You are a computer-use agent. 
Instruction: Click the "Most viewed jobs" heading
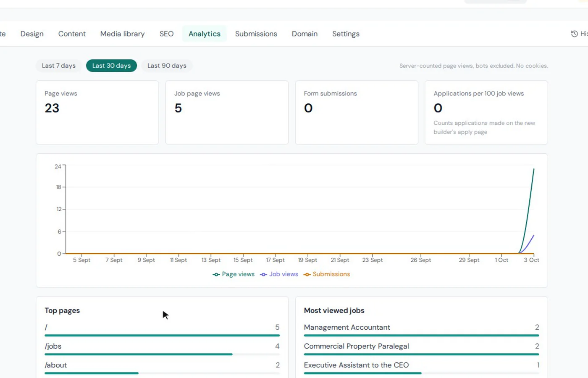[x=334, y=310]
